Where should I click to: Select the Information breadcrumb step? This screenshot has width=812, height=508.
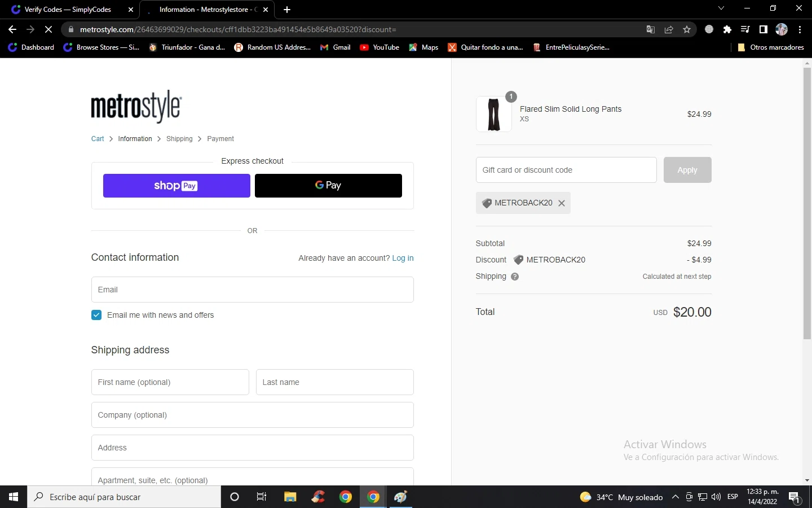[x=135, y=139]
